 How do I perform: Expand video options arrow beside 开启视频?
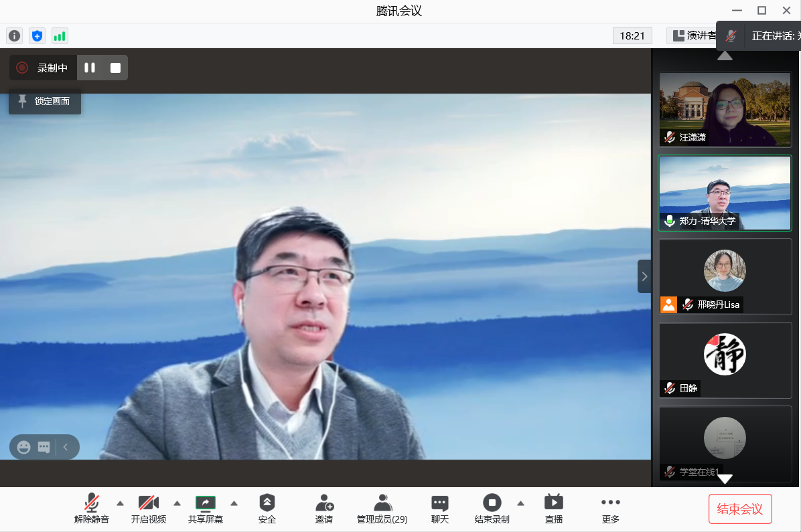177,503
